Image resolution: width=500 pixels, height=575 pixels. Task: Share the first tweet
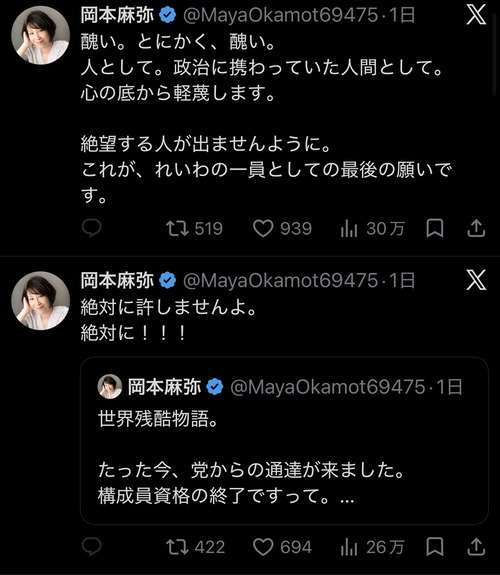pos(476,228)
